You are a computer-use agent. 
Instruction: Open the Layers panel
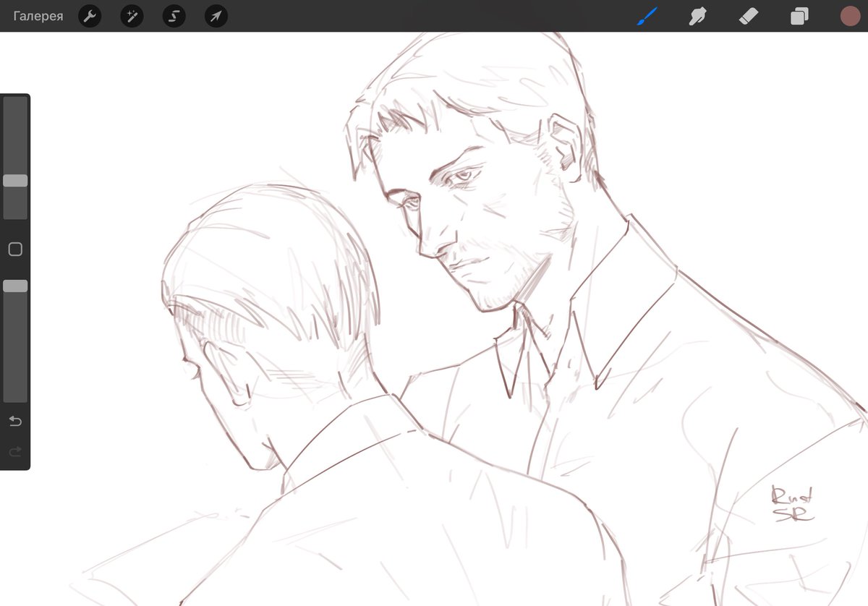[799, 16]
